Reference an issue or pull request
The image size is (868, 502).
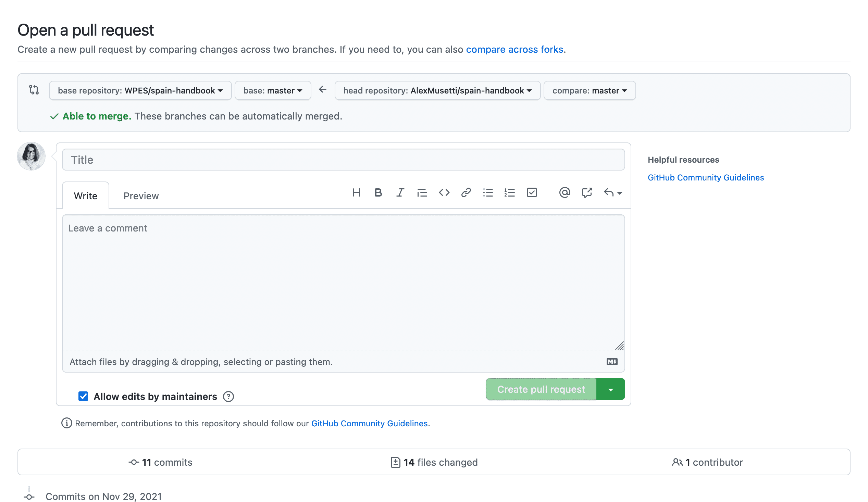click(x=586, y=192)
